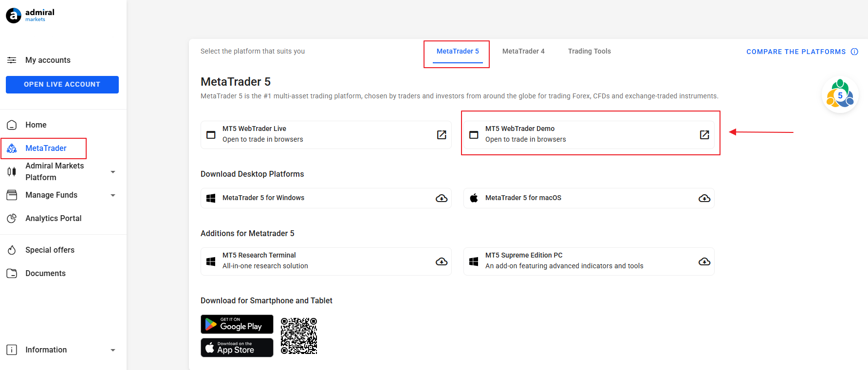Image resolution: width=868 pixels, height=370 pixels.
Task: Click the mobile app QR code
Action: coord(299,336)
